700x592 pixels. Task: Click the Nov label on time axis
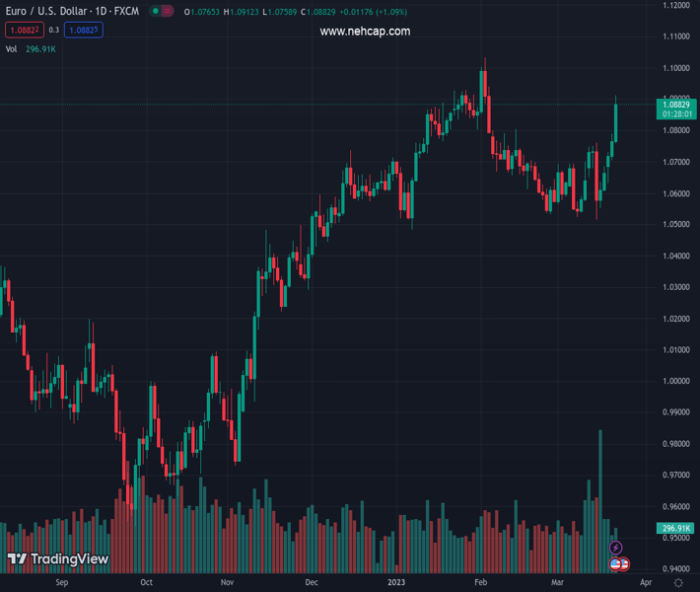[x=227, y=583]
